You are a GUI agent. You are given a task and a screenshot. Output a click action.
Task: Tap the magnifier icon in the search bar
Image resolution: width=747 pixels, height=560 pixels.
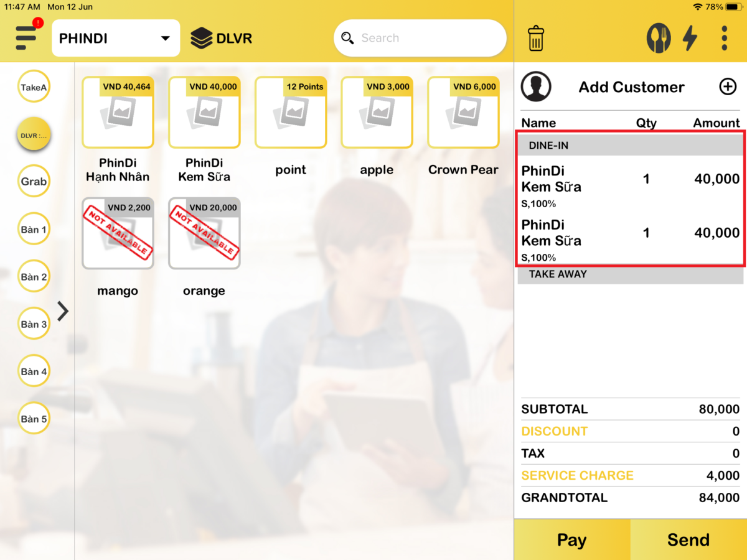348,38
